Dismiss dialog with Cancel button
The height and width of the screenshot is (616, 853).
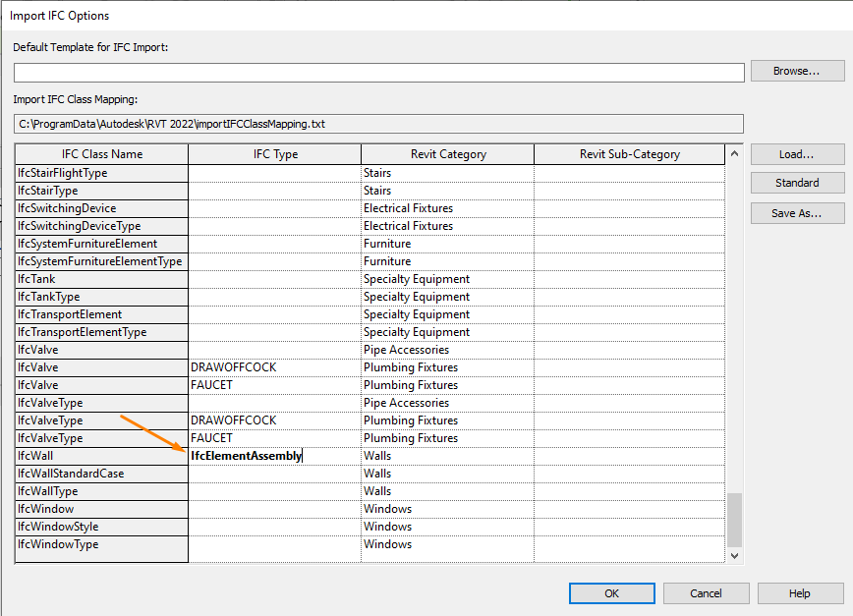(706, 593)
